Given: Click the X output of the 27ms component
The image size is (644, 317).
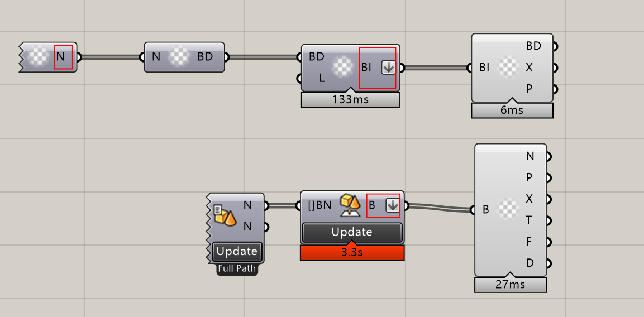Looking at the screenshot, I should [529, 199].
